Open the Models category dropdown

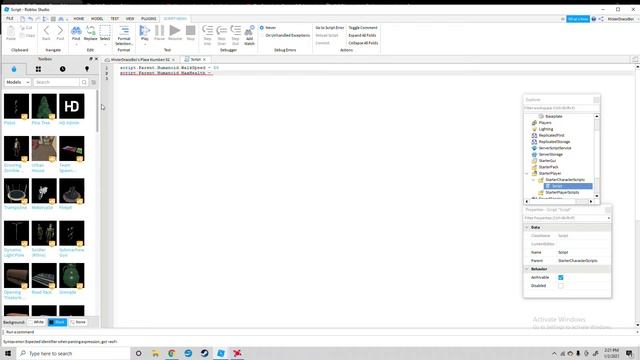pos(18,82)
